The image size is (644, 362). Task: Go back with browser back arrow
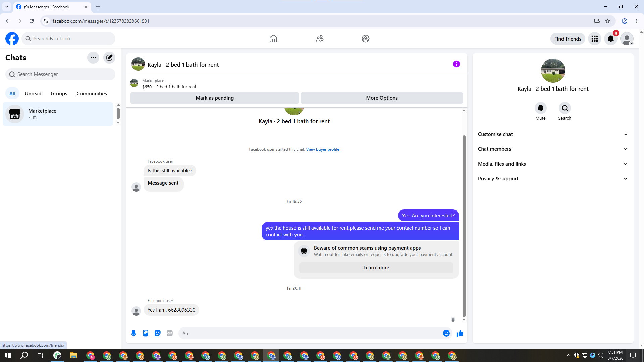coord(7,21)
